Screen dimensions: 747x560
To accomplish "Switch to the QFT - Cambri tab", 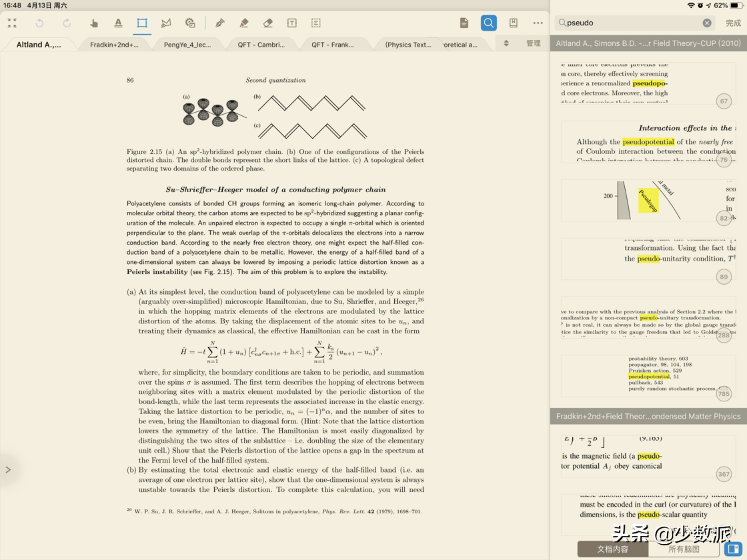I will (261, 44).
